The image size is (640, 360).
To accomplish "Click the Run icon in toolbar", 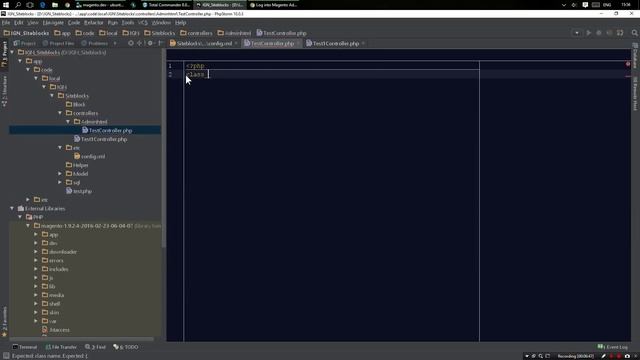I will (x=589, y=33).
